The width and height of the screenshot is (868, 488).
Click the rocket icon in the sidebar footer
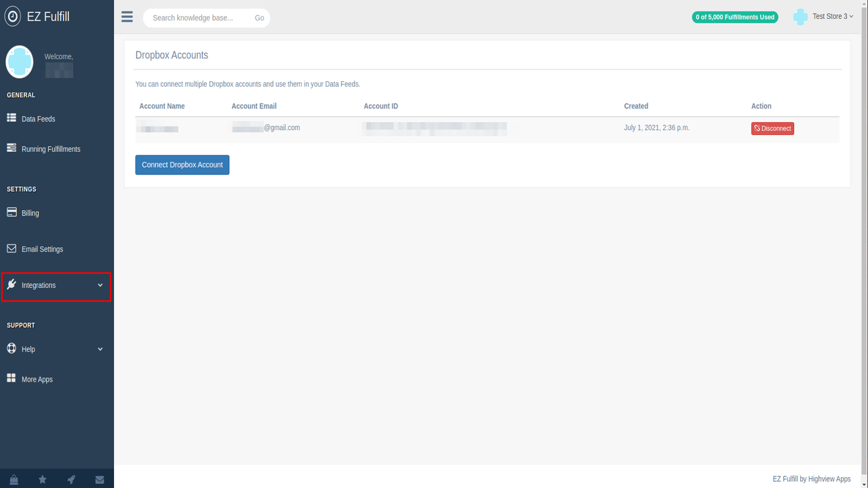pos(71,479)
